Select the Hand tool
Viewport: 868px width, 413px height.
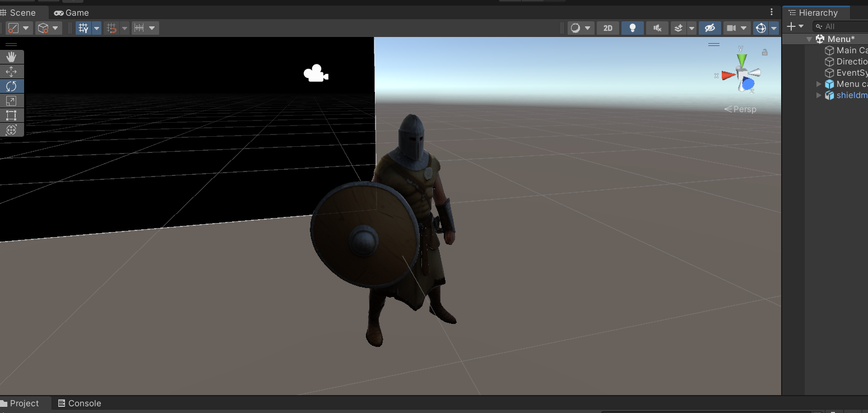[x=12, y=56]
